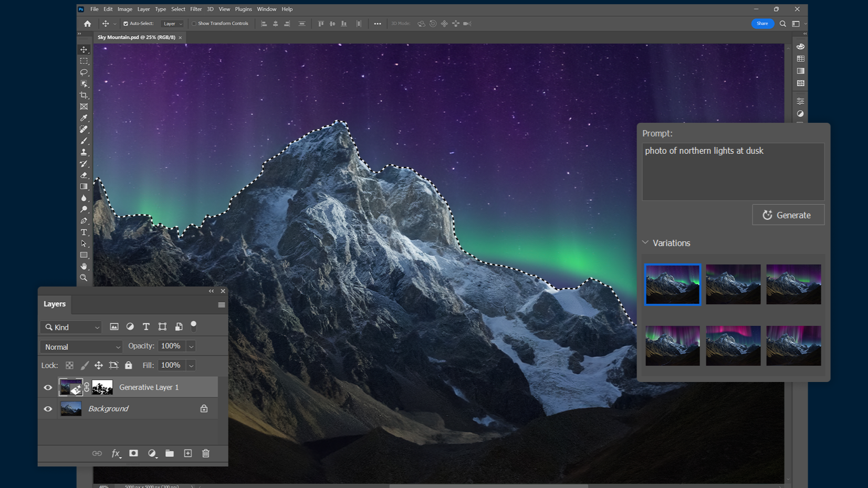Viewport: 868px width, 488px height.
Task: Delete layer using trash icon
Action: pos(206,453)
